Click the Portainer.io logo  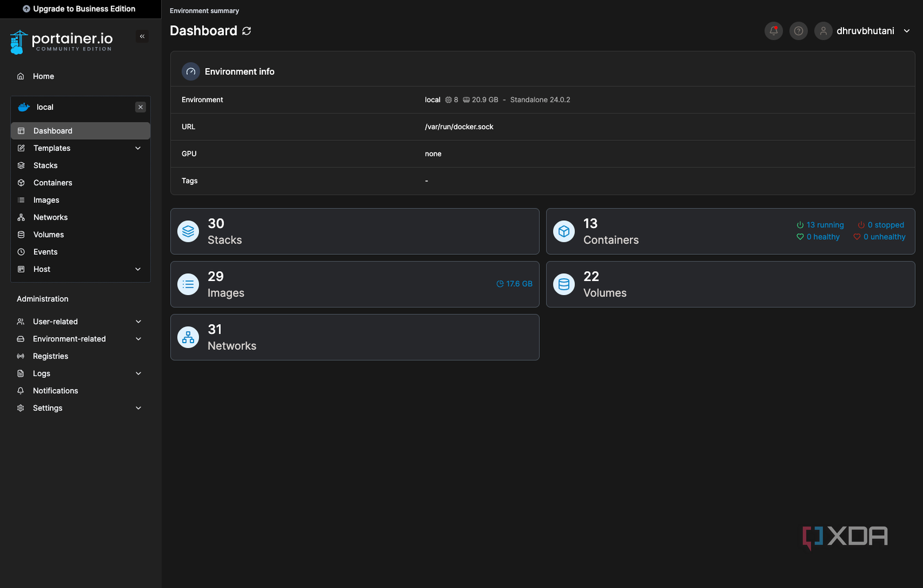(x=62, y=42)
